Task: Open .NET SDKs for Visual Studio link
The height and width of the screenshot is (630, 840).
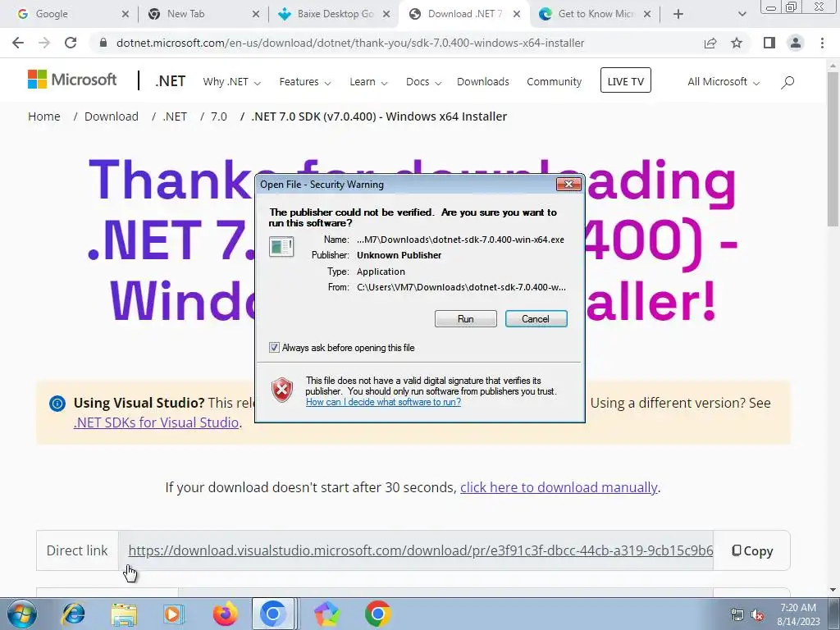Action: tap(156, 422)
